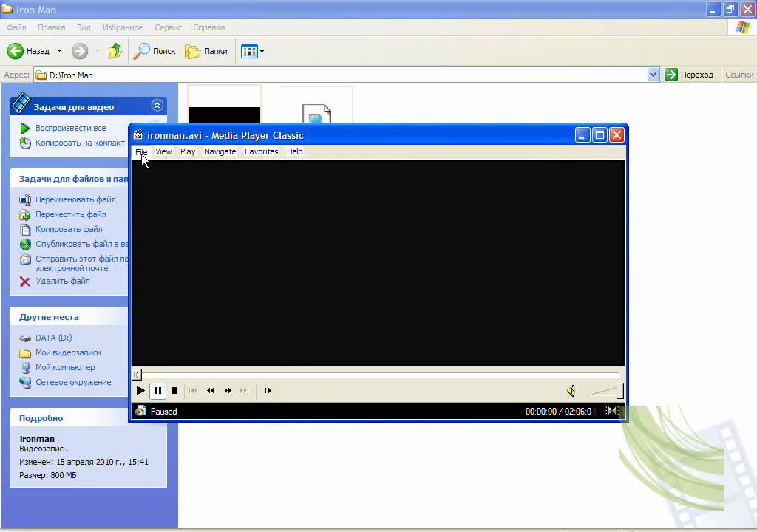Select the document file icon in the Iron Man folder
The width and height of the screenshot is (757, 532).
click(x=316, y=106)
